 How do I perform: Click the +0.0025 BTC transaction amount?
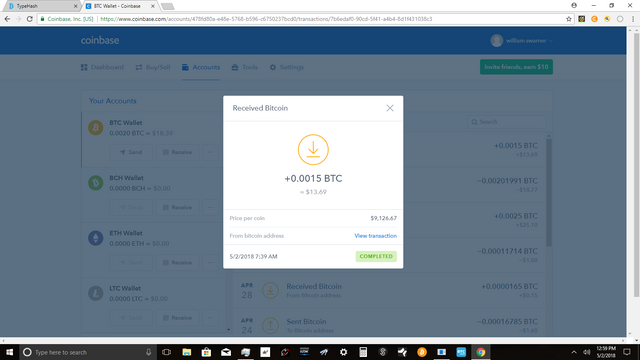pyautogui.click(x=516, y=216)
